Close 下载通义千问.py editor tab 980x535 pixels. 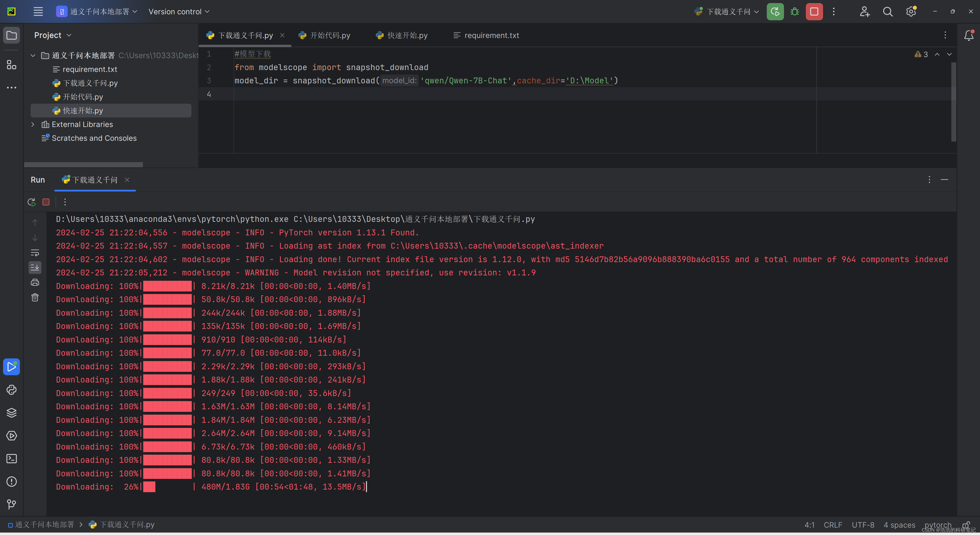pos(282,35)
